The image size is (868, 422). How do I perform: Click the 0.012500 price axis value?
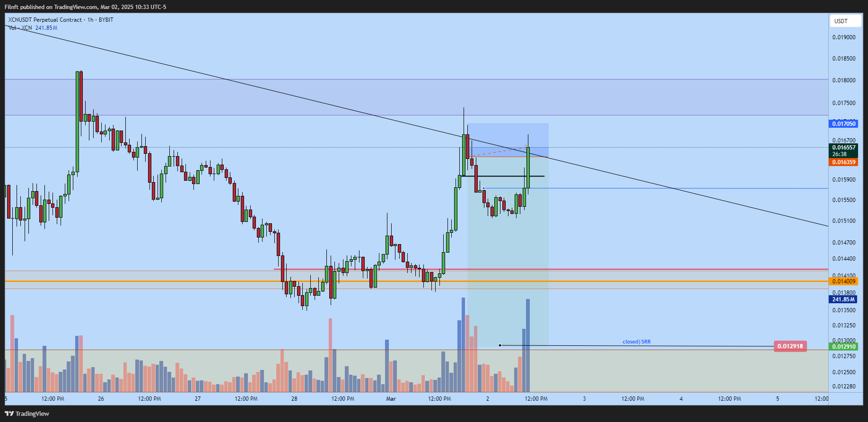point(844,372)
